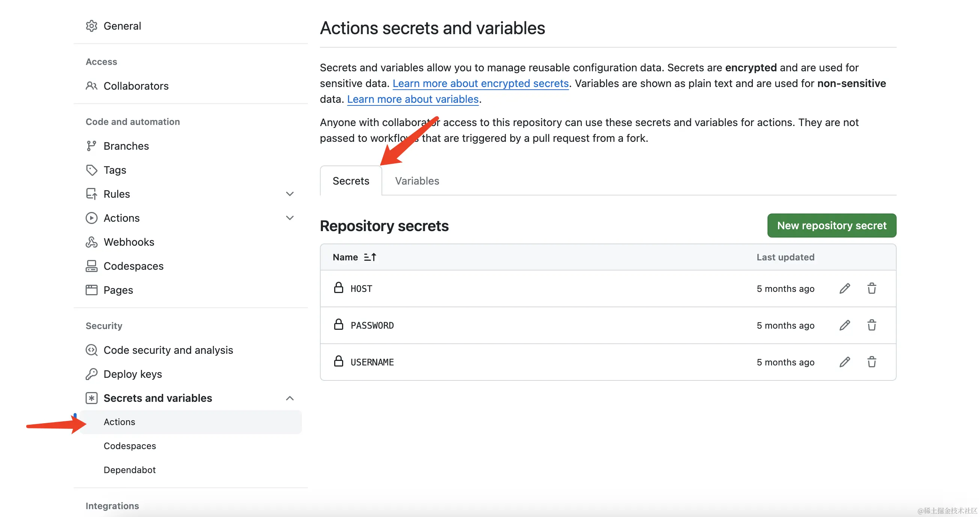Click the name sort order icon

(x=370, y=257)
